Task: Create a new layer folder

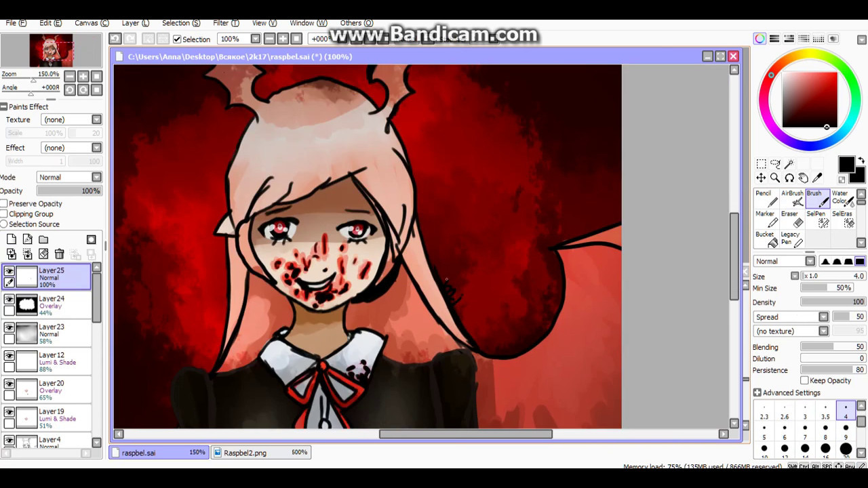Action: 43,239
